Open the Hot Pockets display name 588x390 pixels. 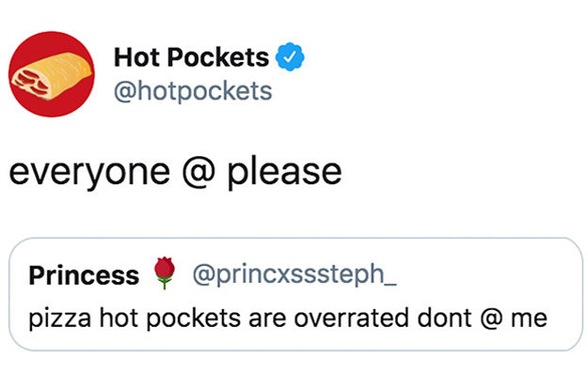[191, 57]
